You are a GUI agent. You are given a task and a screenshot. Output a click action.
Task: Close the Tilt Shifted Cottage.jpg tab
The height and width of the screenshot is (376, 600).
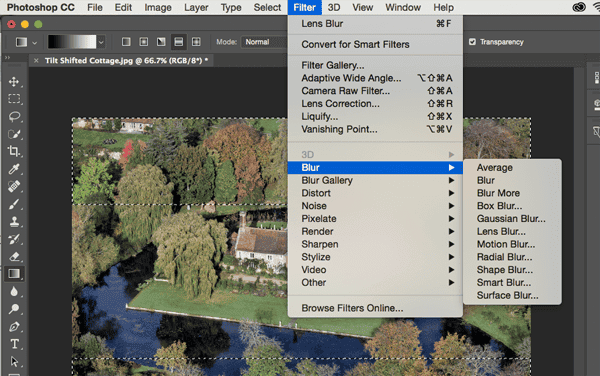tap(36, 60)
